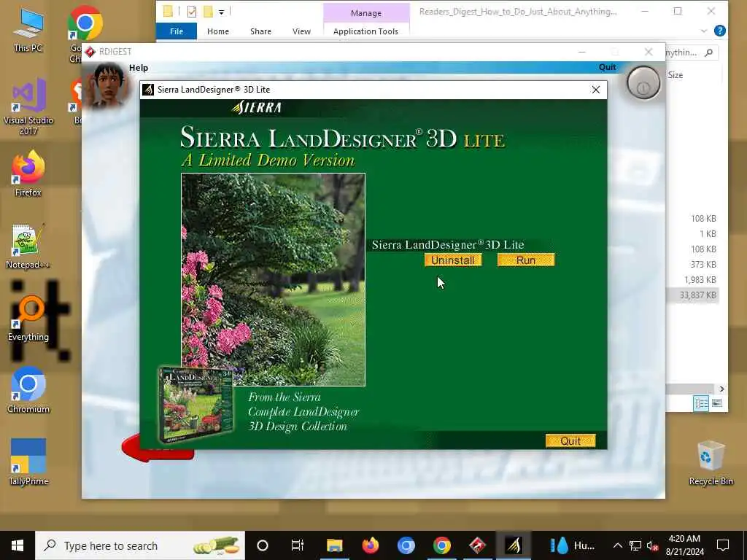
Task: Click the search magnifier in Explorer search box
Action: (709, 52)
